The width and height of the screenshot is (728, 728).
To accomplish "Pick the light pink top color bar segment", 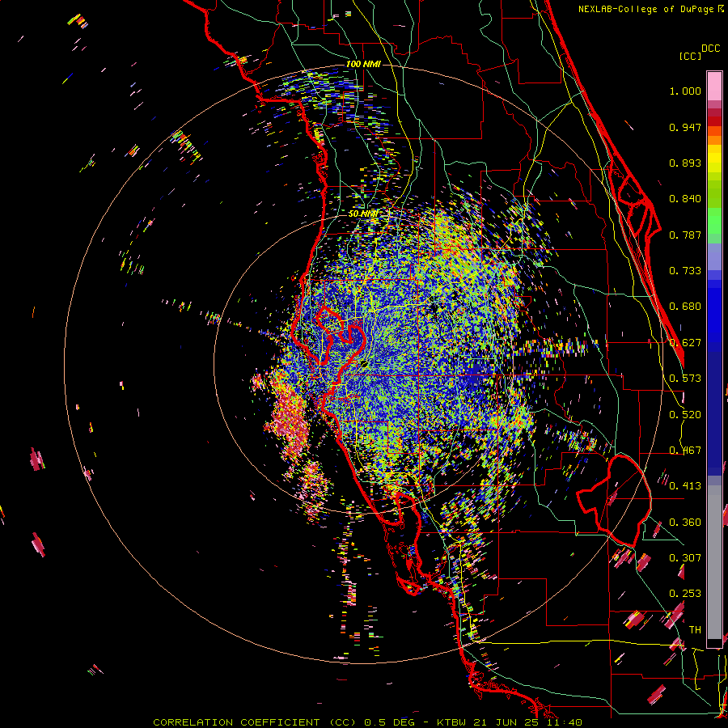I will click(x=714, y=87).
